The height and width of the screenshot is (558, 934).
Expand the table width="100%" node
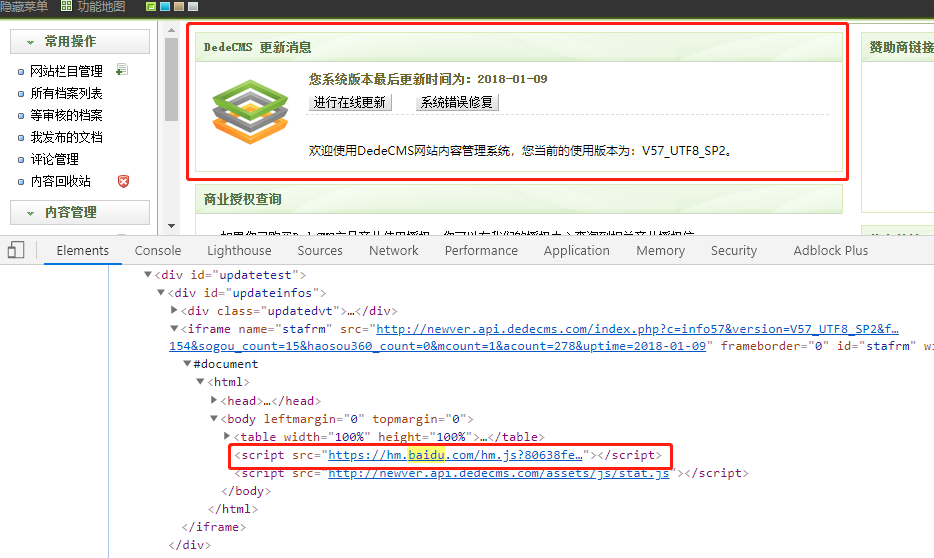[x=226, y=436]
